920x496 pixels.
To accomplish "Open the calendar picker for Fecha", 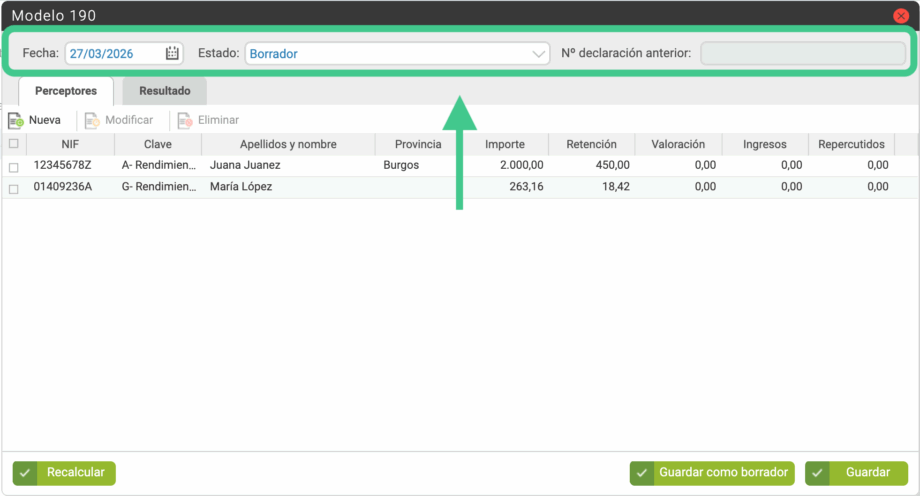I will tap(172, 54).
